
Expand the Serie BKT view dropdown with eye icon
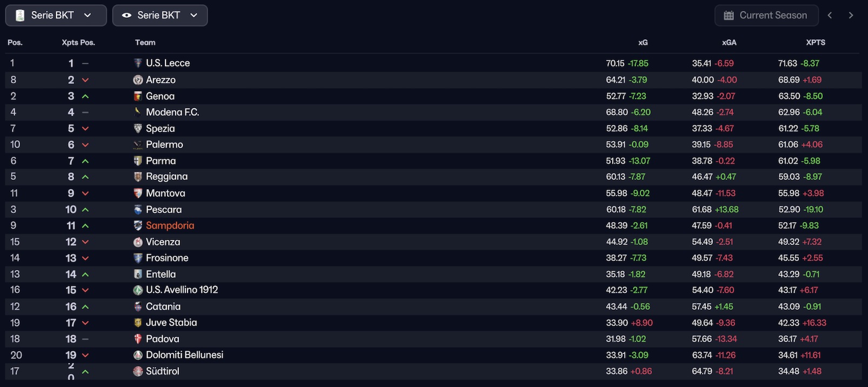click(x=159, y=16)
